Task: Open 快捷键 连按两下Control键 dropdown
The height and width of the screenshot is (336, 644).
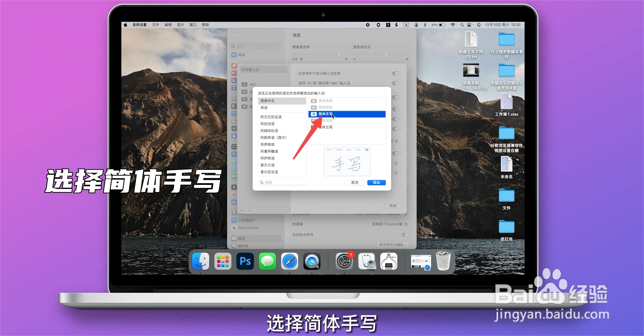Action: [389, 224]
